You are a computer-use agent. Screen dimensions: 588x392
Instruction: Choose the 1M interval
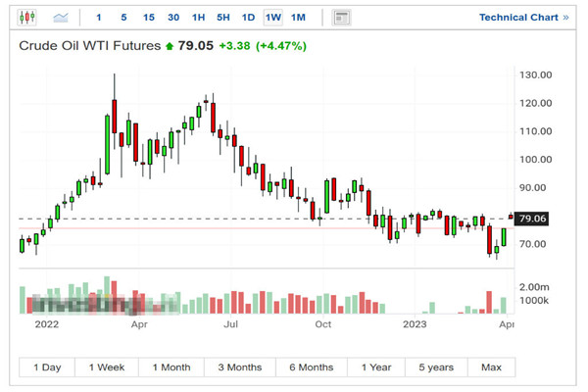(298, 18)
